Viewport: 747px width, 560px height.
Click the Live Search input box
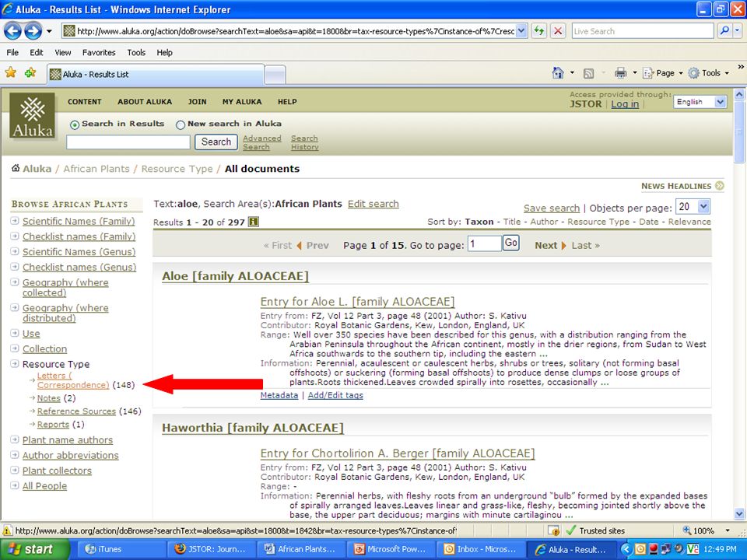pos(643,31)
